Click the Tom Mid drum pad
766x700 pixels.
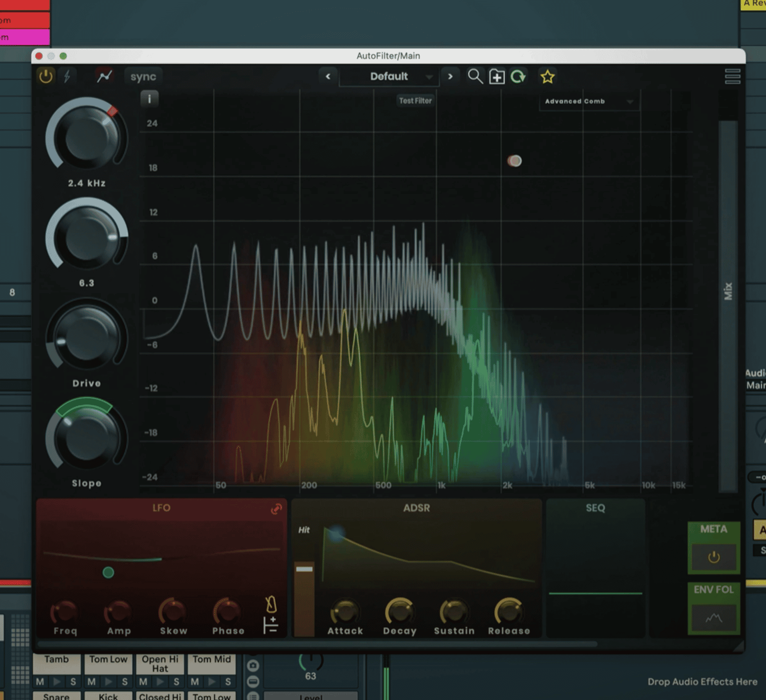pyautogui.click(x=212, y=664)
